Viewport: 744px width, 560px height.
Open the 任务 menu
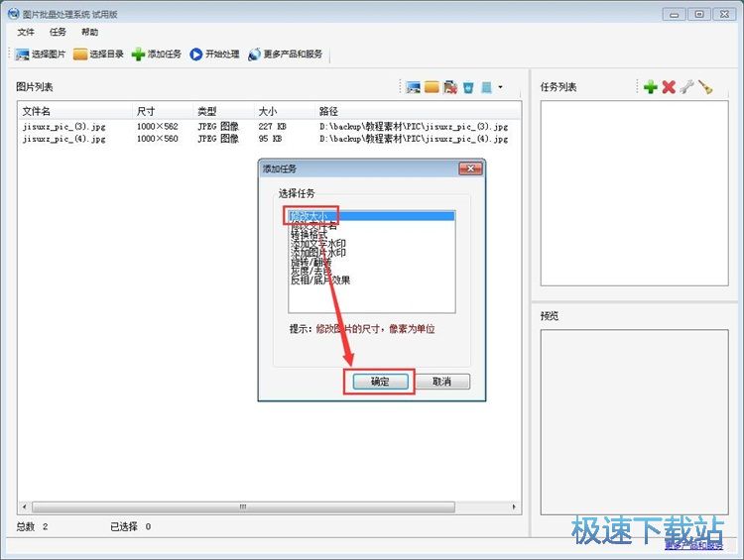(x=58, y=33)
